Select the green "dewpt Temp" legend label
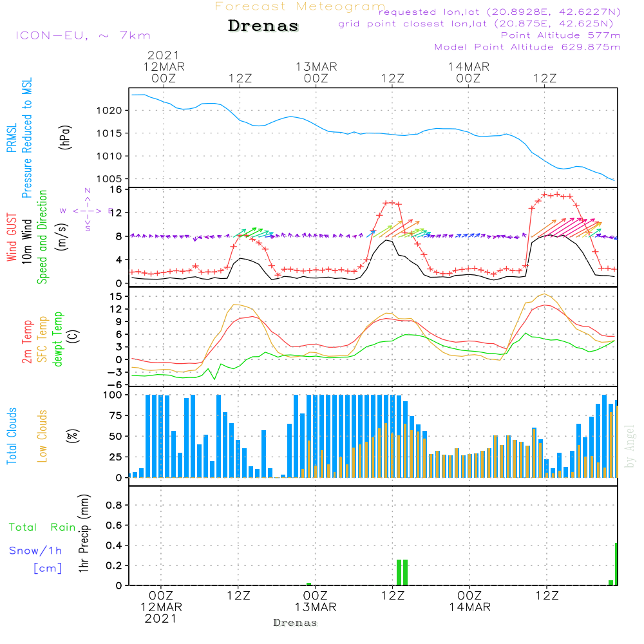The width and height of the screenshot is (644, 644). (58, 339)
